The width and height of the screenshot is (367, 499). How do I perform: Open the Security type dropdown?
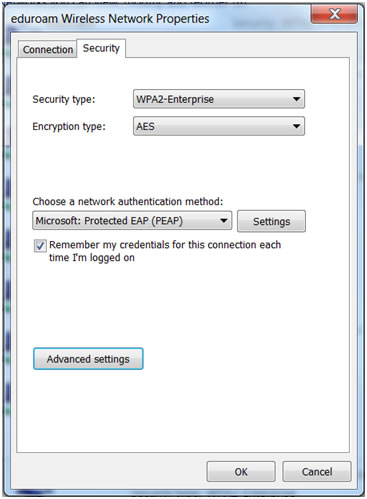click(219, 99)
